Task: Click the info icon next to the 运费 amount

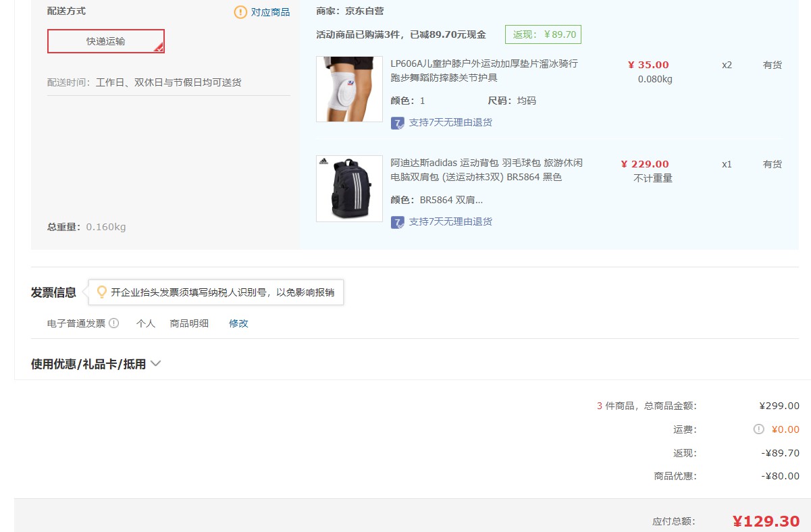Action: pos(759,429)
